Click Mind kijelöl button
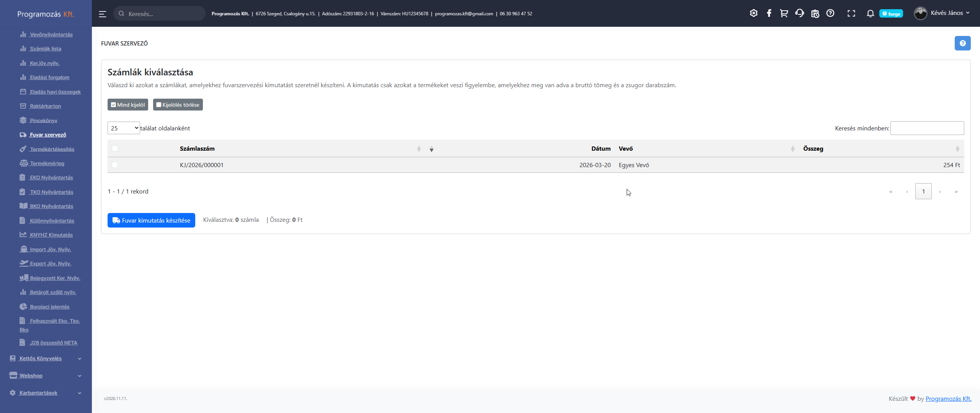 point(128,105)
